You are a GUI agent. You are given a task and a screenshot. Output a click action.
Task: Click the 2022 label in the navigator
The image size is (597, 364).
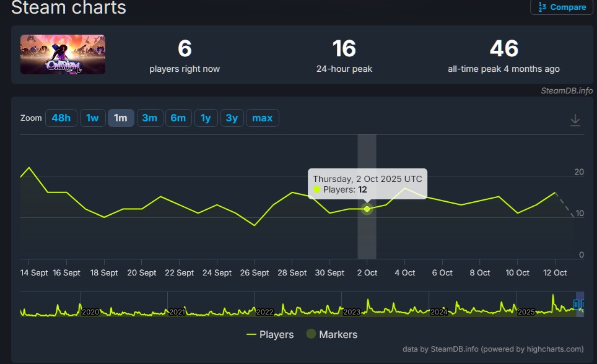pyautogui.click(x=264, y=312)
